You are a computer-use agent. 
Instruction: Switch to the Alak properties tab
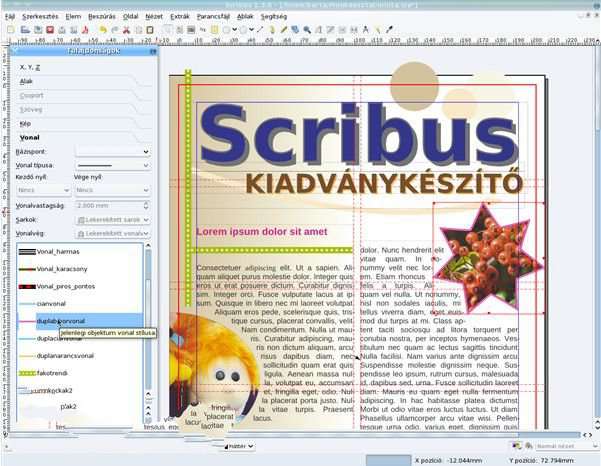(x=26, y=81)
